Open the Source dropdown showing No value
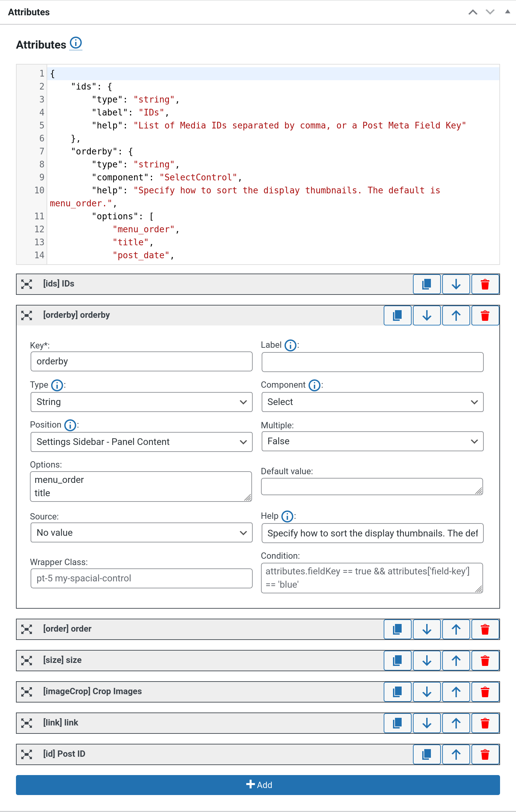 click(141, 533)
